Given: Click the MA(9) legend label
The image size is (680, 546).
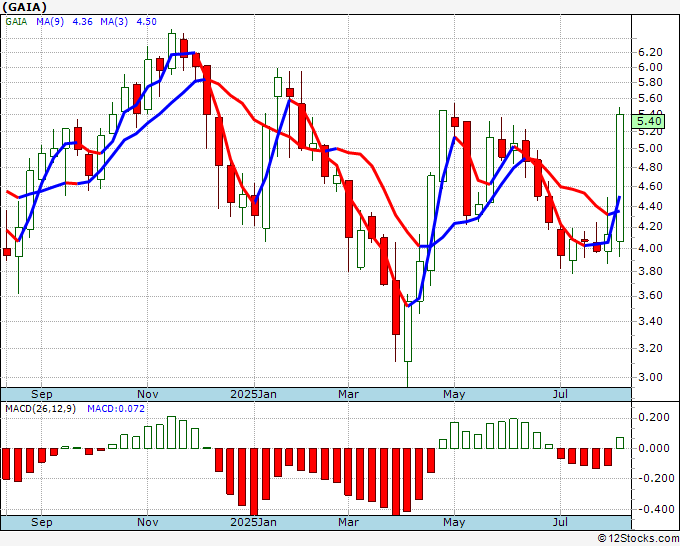Looking at the screenshot, I should click(50, 22).
